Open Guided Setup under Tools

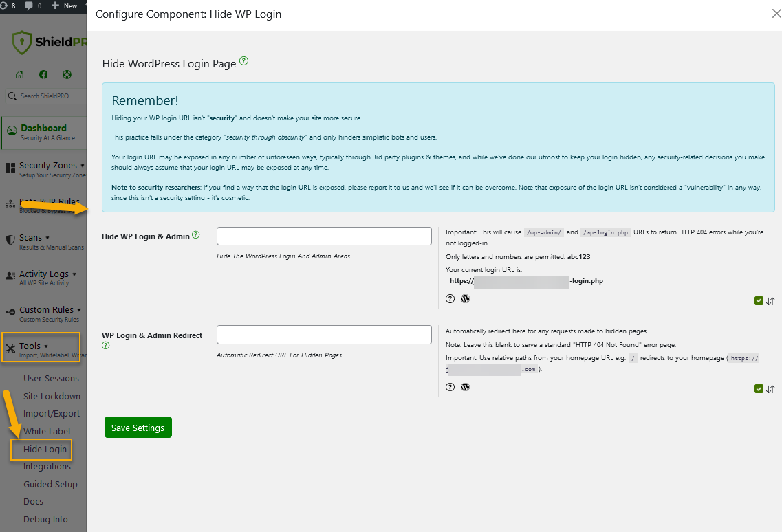50,484
